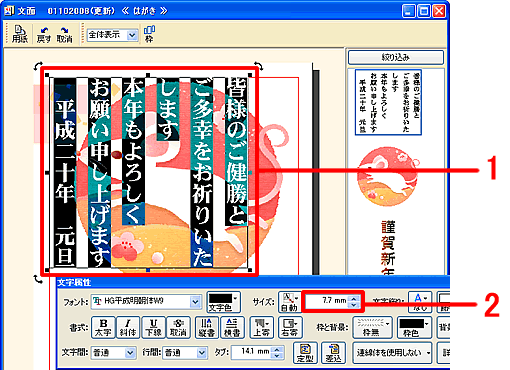Screen dimensions: 510x370
Task: Minimize the 文面 window
Action: (x=408, y=11)
